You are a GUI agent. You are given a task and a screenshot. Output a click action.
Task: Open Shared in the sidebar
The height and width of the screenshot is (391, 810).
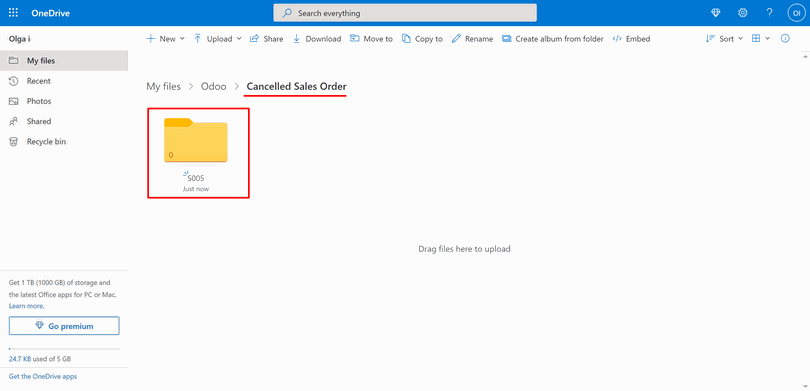(x=64, y=121)
